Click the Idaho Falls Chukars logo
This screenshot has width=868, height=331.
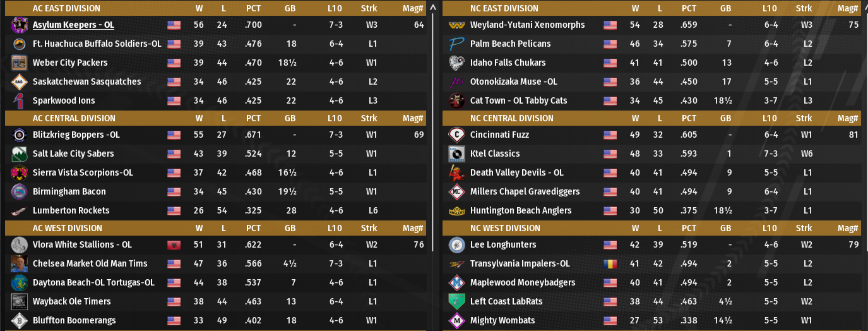coord(456,63)
